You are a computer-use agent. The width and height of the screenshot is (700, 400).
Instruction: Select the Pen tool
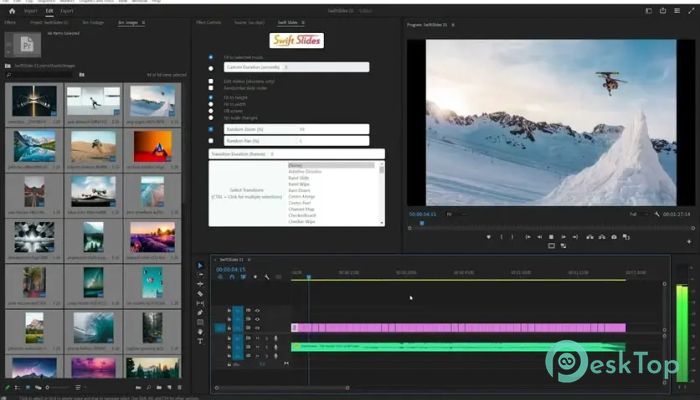tap(200, 312)
